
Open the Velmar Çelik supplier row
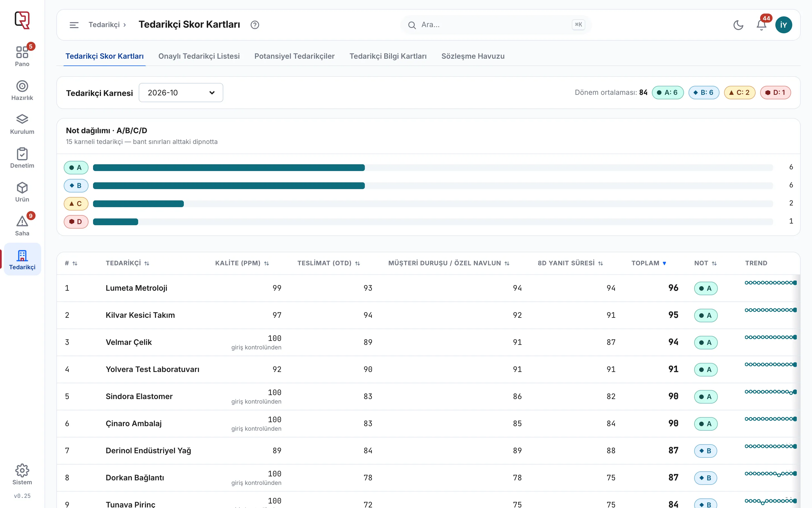[429, 342]
